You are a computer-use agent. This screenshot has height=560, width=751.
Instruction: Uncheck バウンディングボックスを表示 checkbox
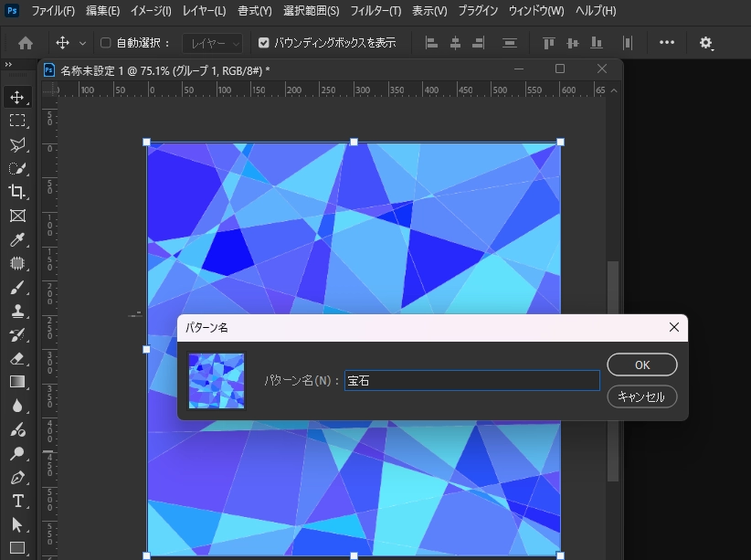point(264,43)
